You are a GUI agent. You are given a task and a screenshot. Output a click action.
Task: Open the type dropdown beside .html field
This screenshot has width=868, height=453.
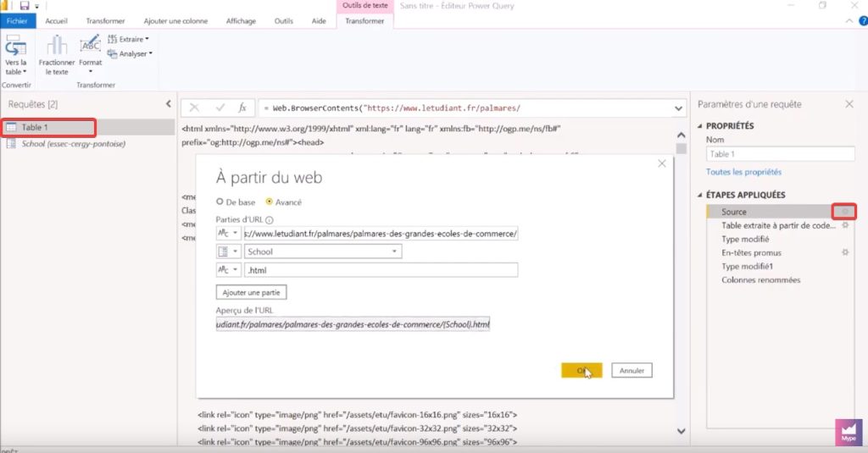(x=228, y=270)
